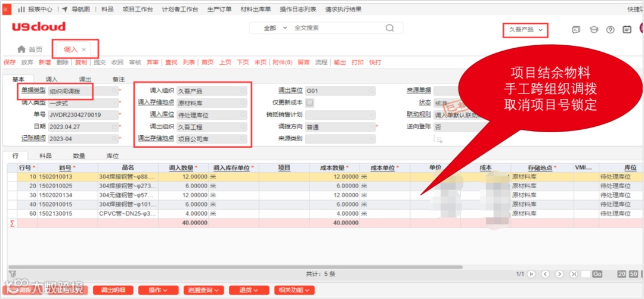Go to next page pager icon
Image resolution: width=644 pixels, height=299 pixels.
[559, 274]
